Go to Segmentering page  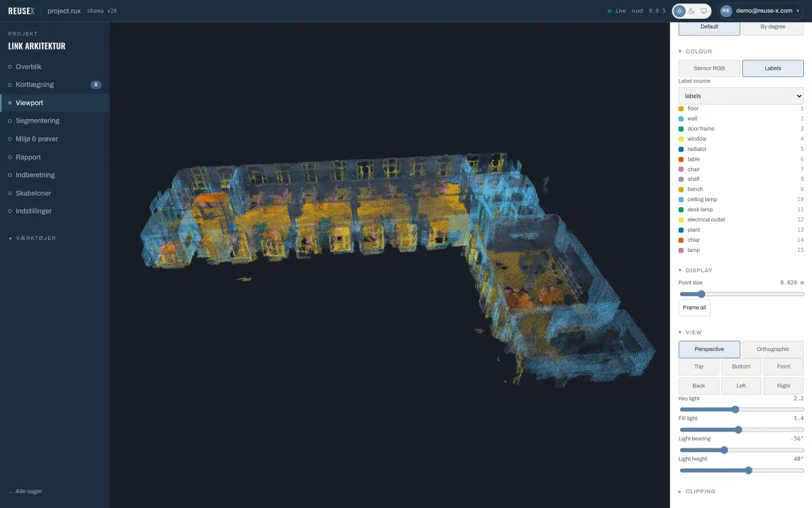[x=55, y=121]
